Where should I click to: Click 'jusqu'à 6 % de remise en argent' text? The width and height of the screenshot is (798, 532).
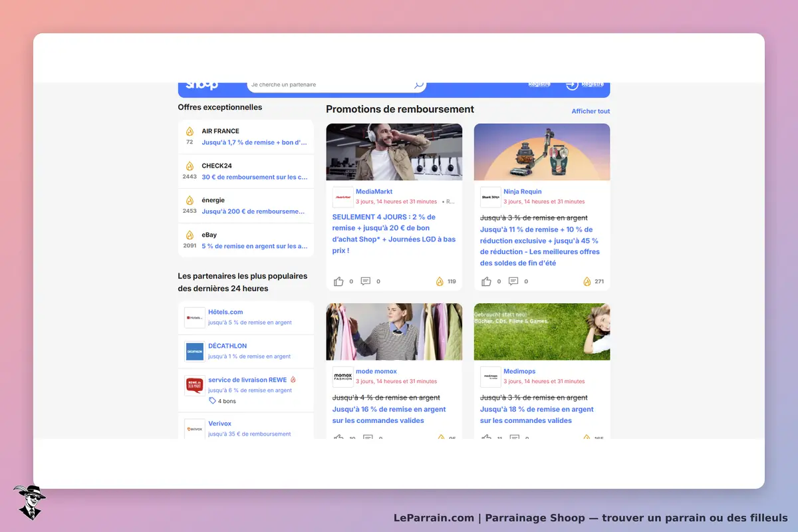[x=250, y=390]
